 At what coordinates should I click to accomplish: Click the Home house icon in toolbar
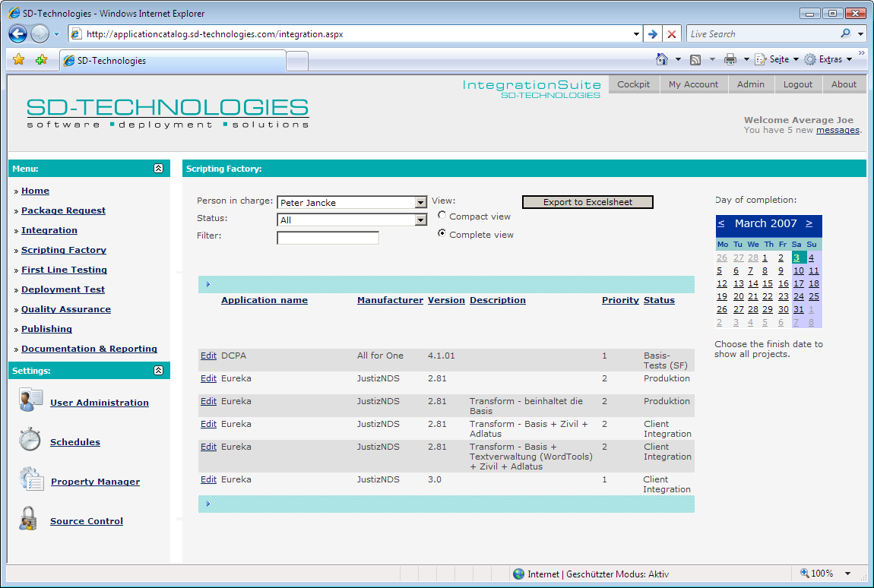662,59
